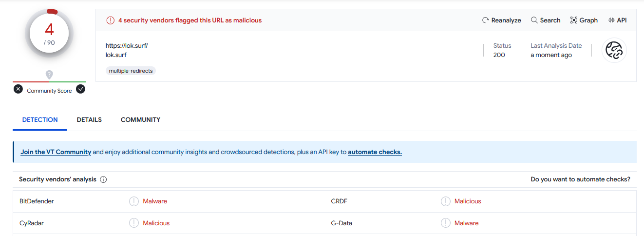Vote malicious with the X community button

18,89
